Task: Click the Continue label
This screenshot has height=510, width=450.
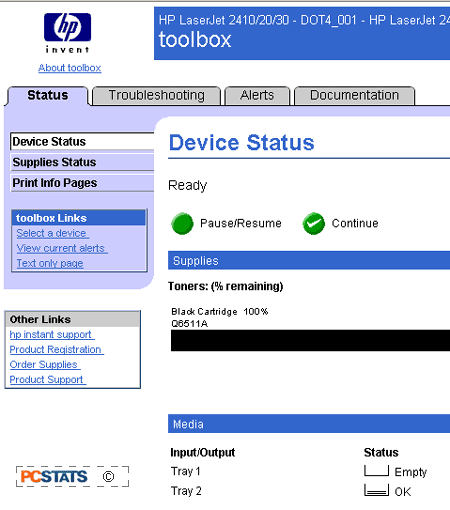Action: point(355,223)
